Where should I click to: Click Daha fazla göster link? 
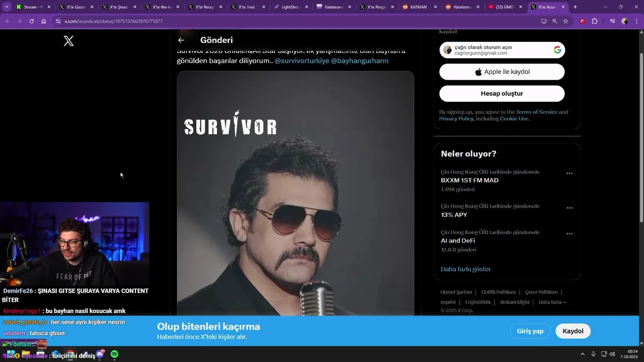coord(466,269)
